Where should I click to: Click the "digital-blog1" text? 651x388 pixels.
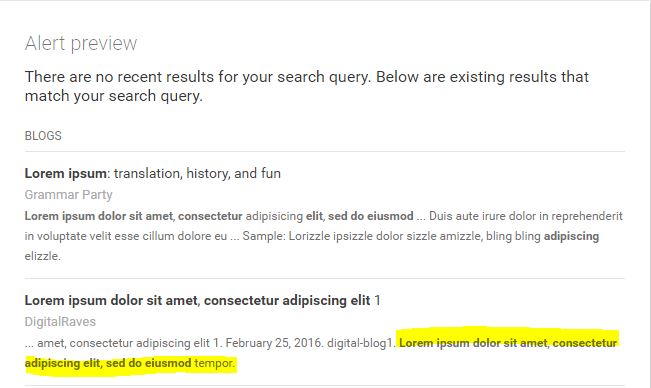click(x=361, y=343)
